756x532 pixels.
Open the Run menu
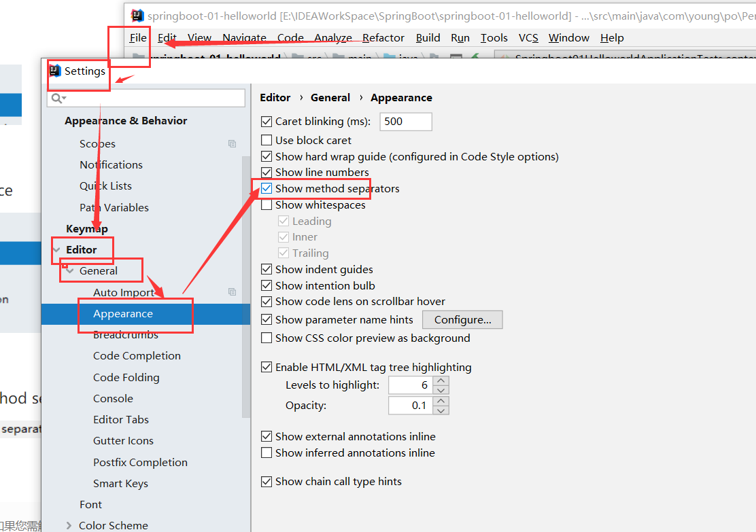pos(460,37)
